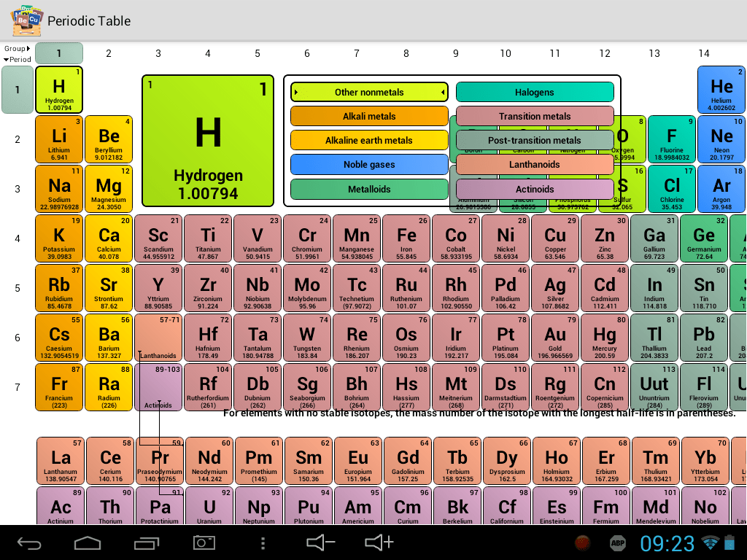Screen dimensions: 747x560
Task: Select the Magnesium element cell
Action: click(x=109, y=189)
